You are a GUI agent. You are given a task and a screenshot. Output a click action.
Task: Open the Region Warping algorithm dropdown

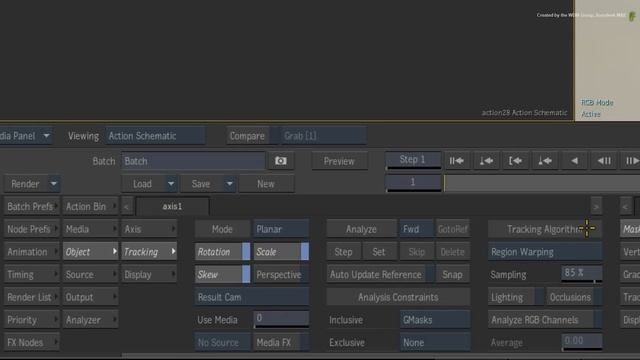(545, 252)
